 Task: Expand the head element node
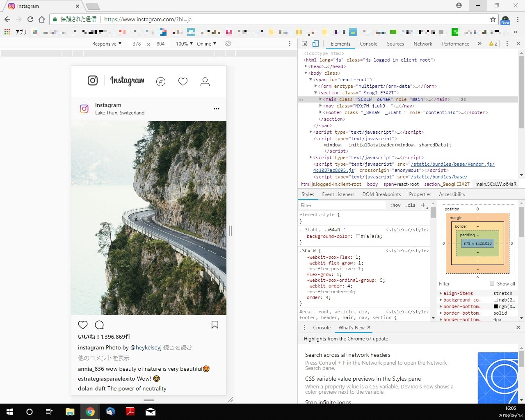[306, 66]
